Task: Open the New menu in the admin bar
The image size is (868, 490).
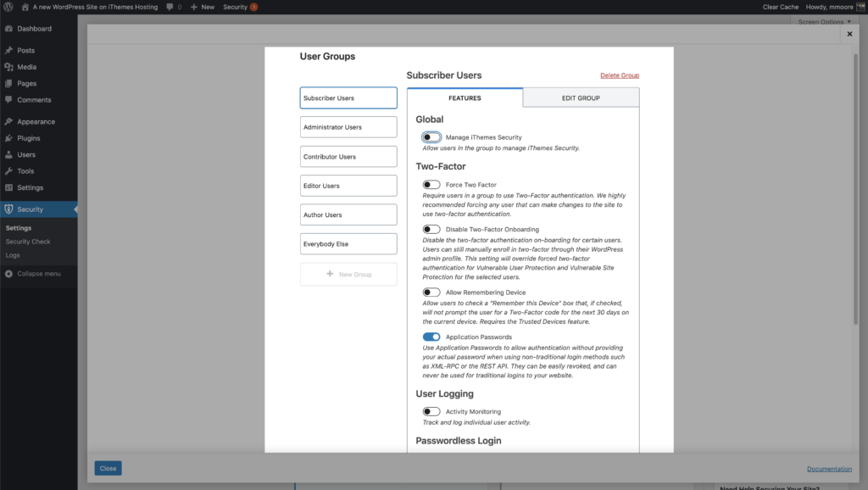Action: click(x=203, y=7)
